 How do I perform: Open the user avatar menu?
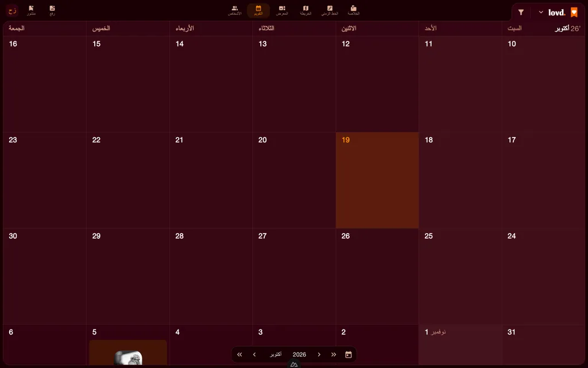coord(13,10)
